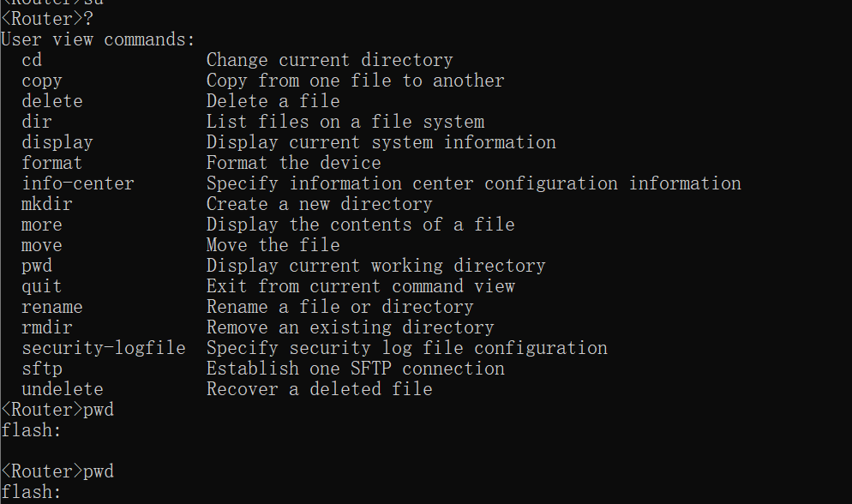Image resolution: width=852 pixels, height=504 pixels.
Task: Click the 'mkdir' command name
Action: pyautogui.click(x=47, y=204)
